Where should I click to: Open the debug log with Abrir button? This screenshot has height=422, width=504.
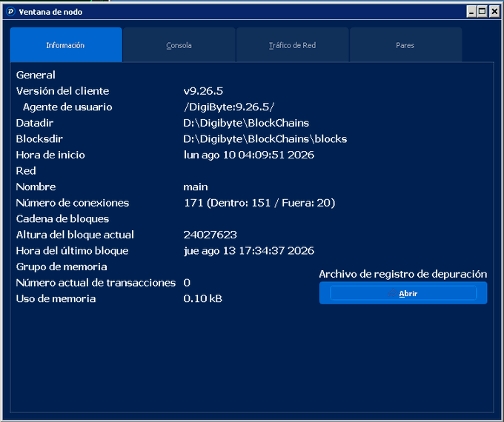[x=403, y=293]
